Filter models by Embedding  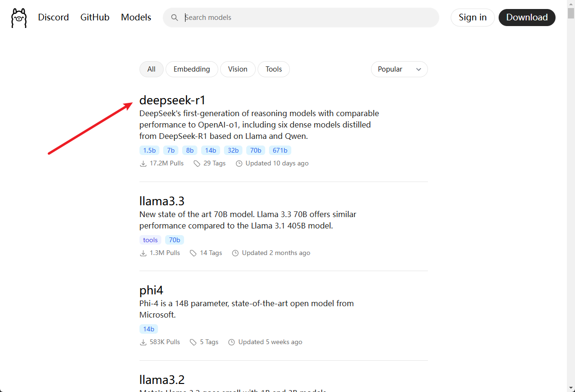[192, 69]
